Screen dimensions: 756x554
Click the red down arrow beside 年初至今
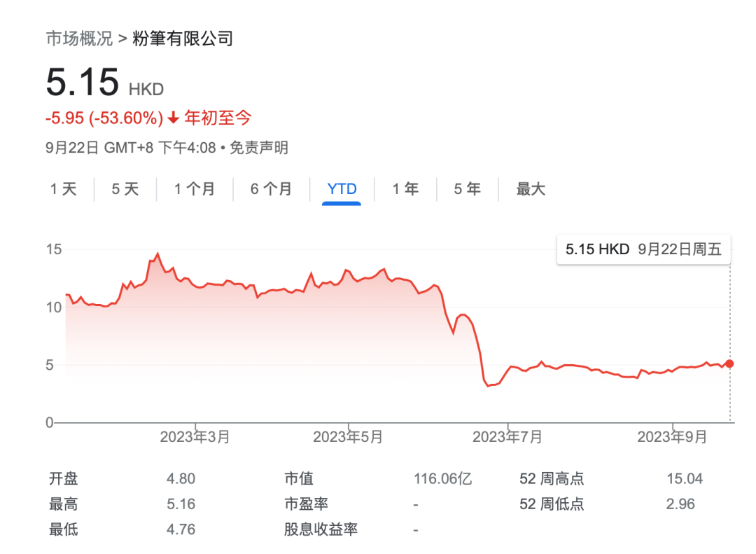click(x=174, y=118)
